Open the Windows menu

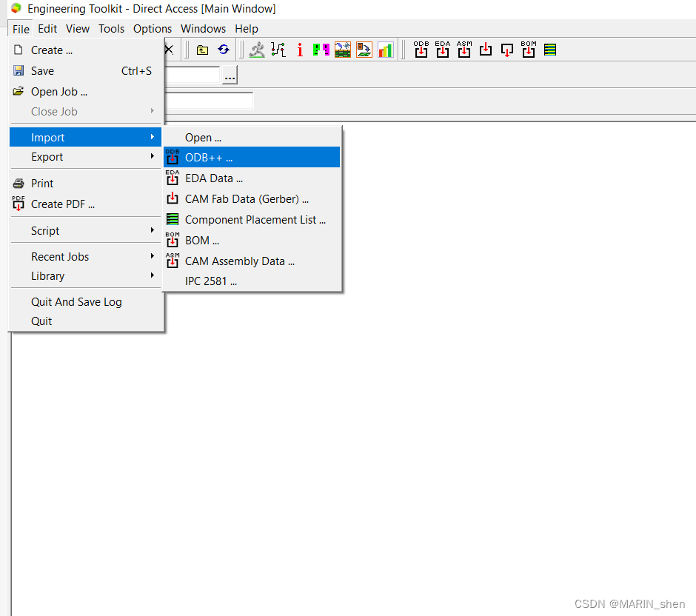[x=203, y=29]
